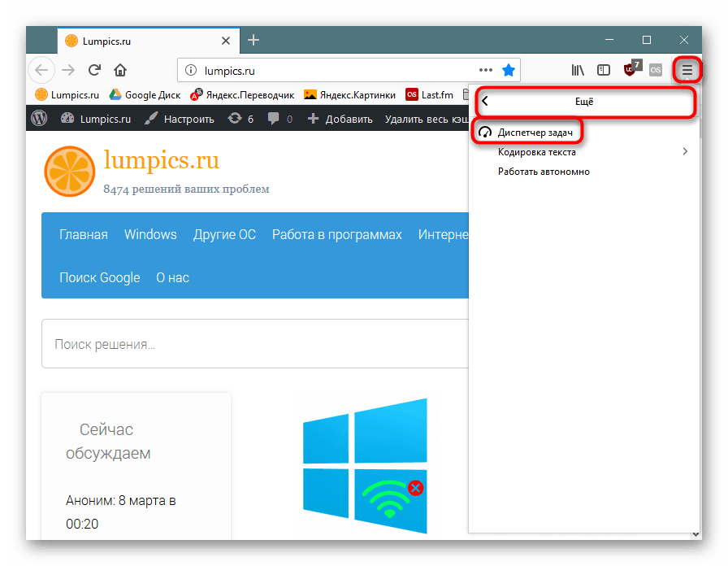Show site information icon in address bar
Image resolution: width=728 pixels, height=566 pixels.
[x=190, y=70]
